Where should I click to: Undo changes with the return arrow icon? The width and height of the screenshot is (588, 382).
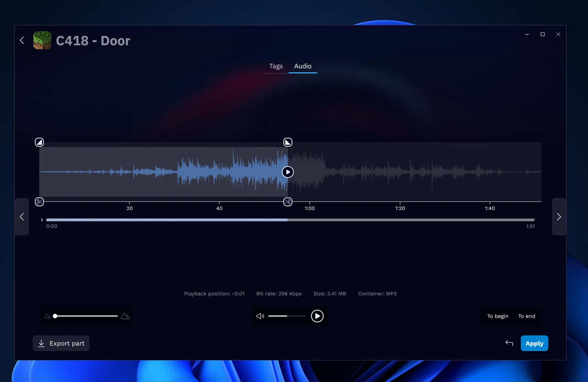tap(509, 343)
